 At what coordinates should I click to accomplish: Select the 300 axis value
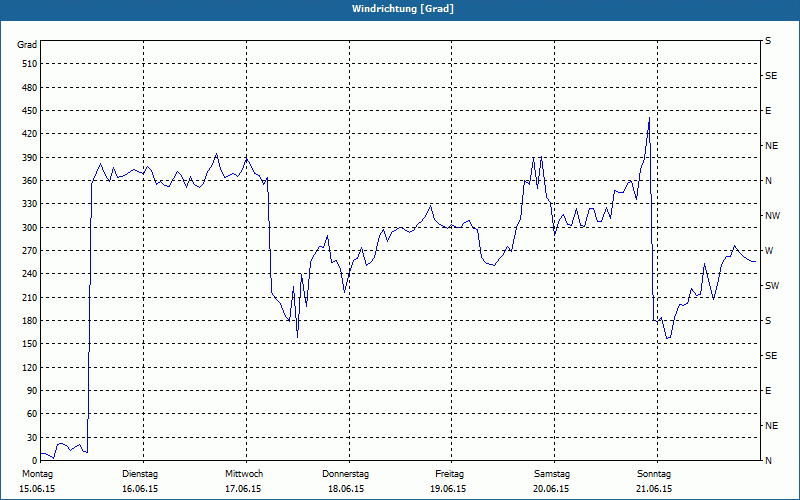[30, 227]
